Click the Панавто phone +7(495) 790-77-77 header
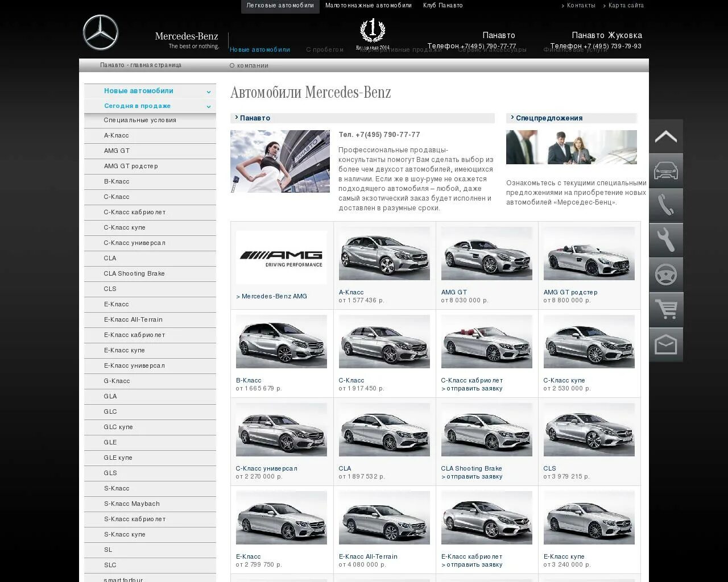728x582 pixels. (472, 46)
